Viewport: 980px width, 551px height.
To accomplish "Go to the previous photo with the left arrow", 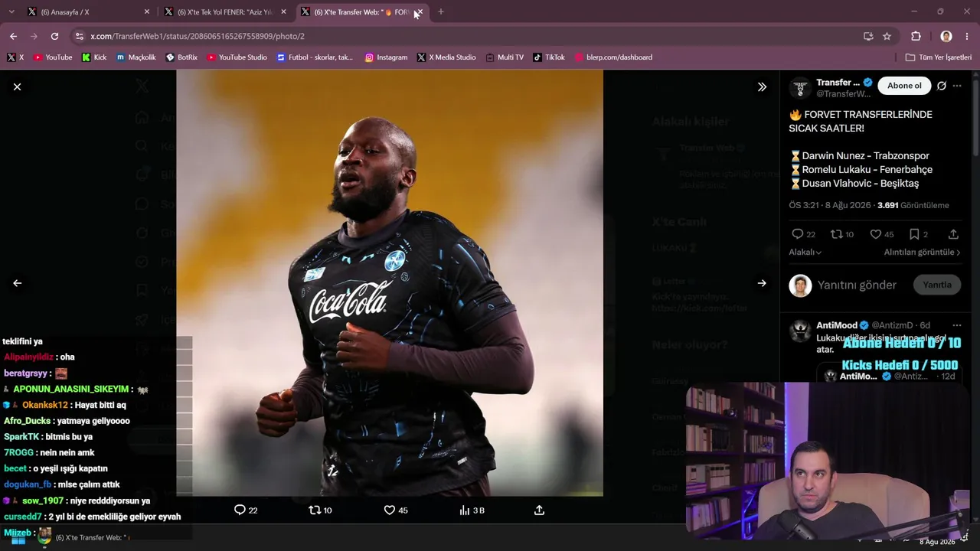I will pos(17,283).
